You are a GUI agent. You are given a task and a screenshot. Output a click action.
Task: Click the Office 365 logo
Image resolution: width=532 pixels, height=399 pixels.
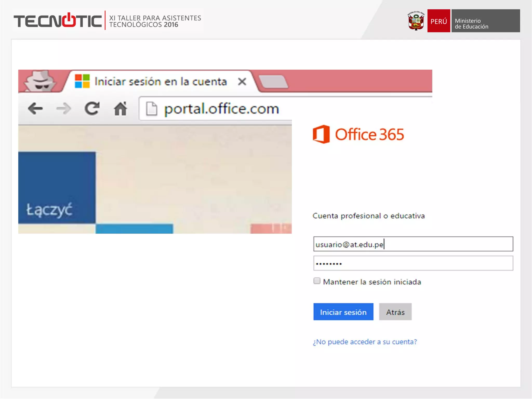click(358, 134)
